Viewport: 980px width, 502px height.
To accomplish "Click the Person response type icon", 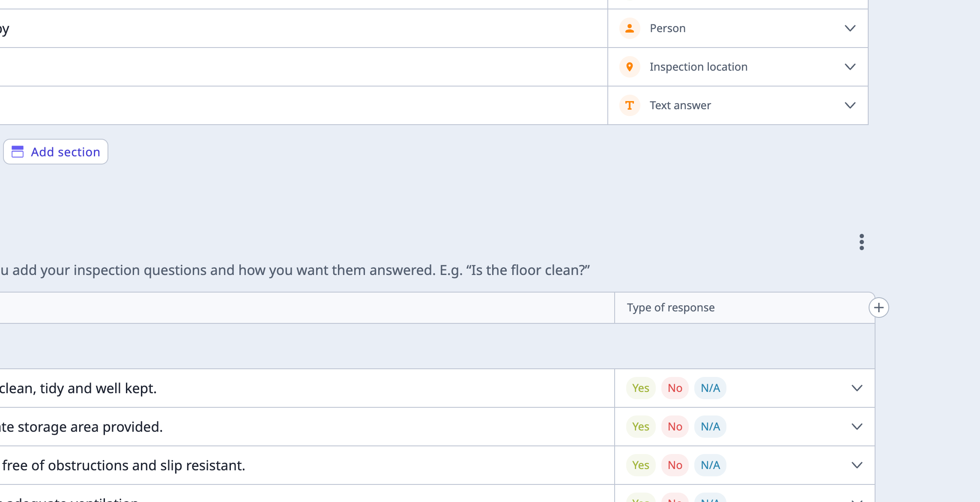I will click(629, 28).
